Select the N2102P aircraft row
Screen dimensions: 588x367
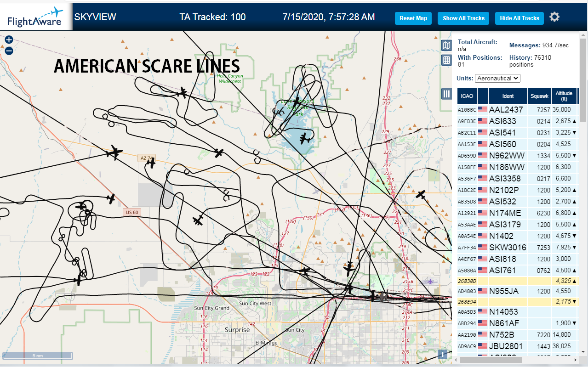click(517, 190)
